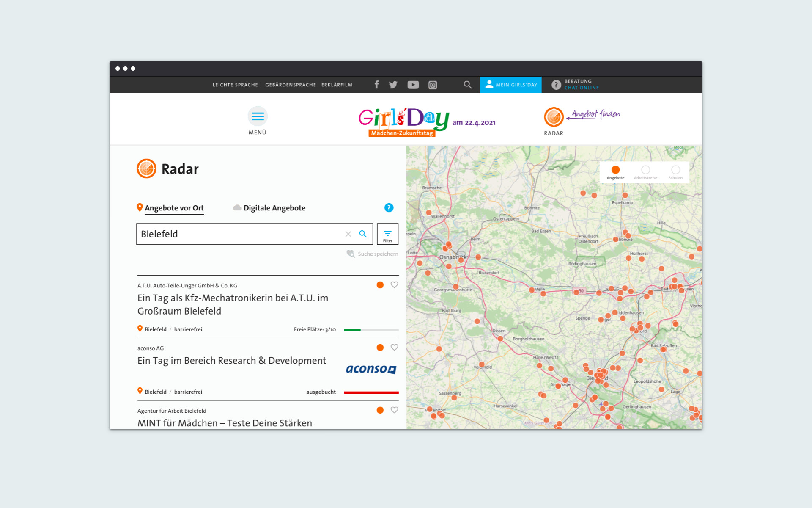This screenshot has width=812, height=508.
Task: Select Gebärdensprache link
Action: coord(291,85)
